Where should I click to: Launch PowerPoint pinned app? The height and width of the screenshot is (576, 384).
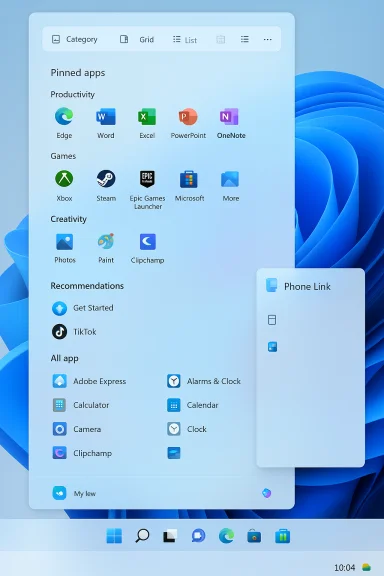[188, 123]
